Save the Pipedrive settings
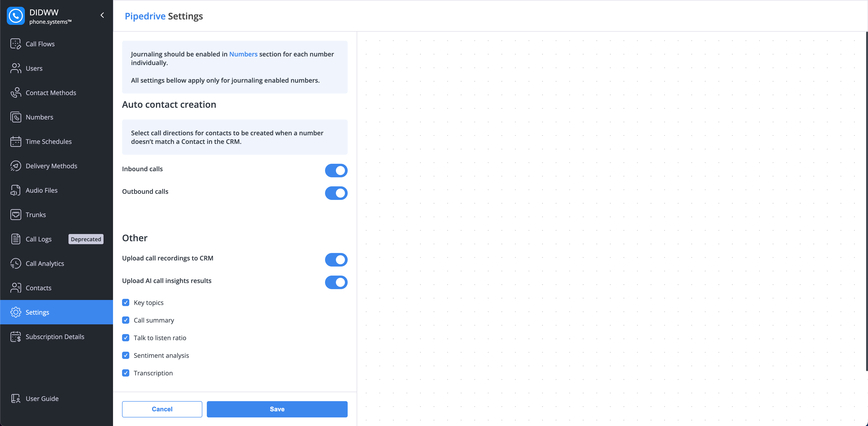The image size is (868, 426). 277,409
